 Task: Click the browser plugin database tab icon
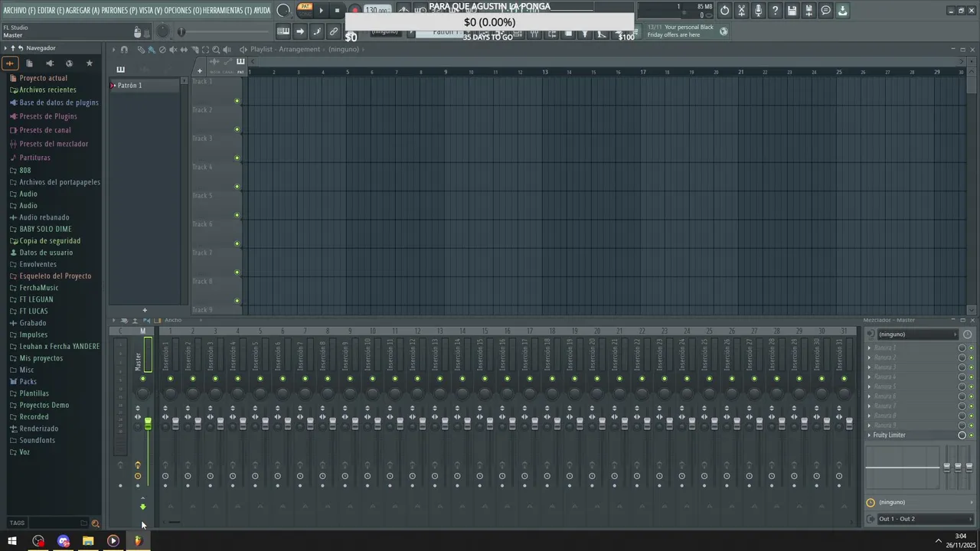[69, 63]
